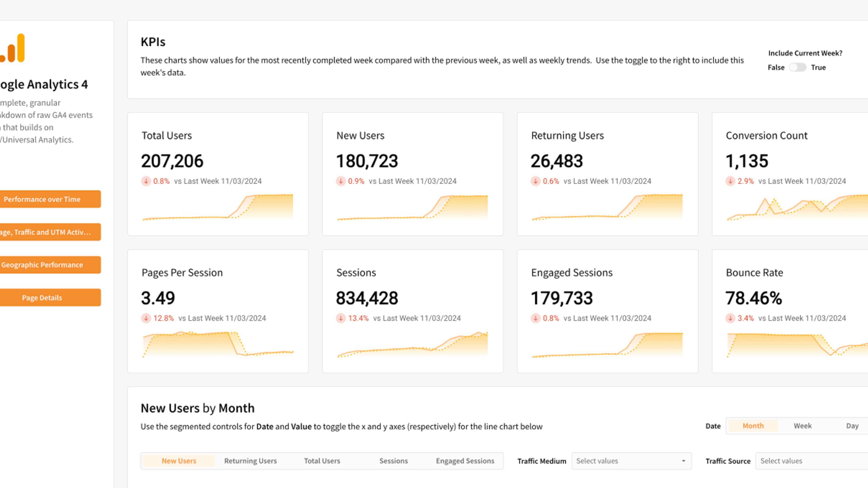The image size is (868, 488).
Task: Click the 1,135 Conversion Count value
Action: (747, 161)
